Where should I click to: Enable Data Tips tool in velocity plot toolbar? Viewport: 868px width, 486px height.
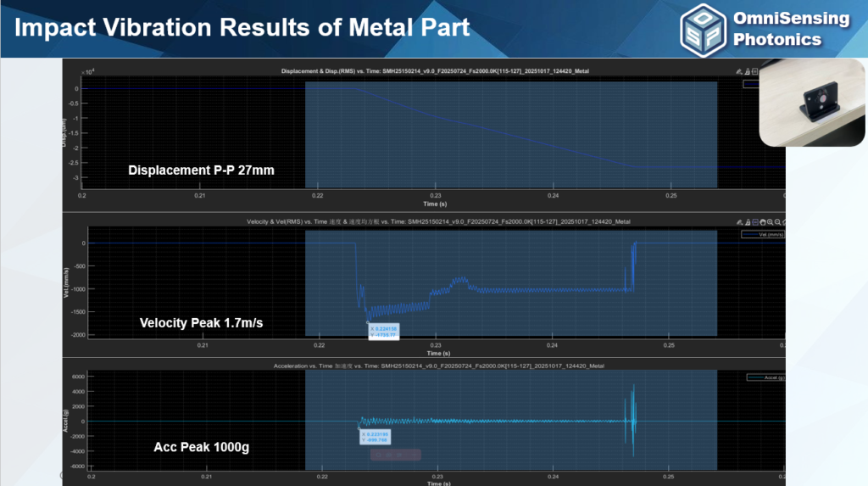[748, 221]
